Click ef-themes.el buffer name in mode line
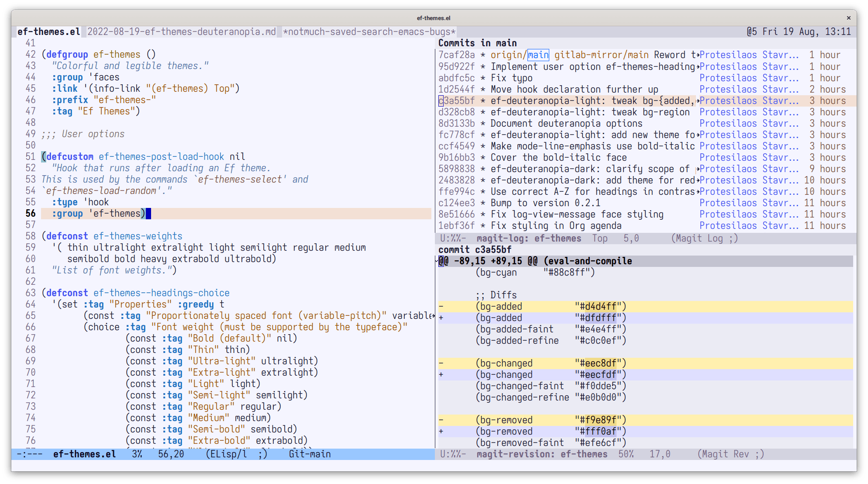868x484 pixels. pos(84,454)
